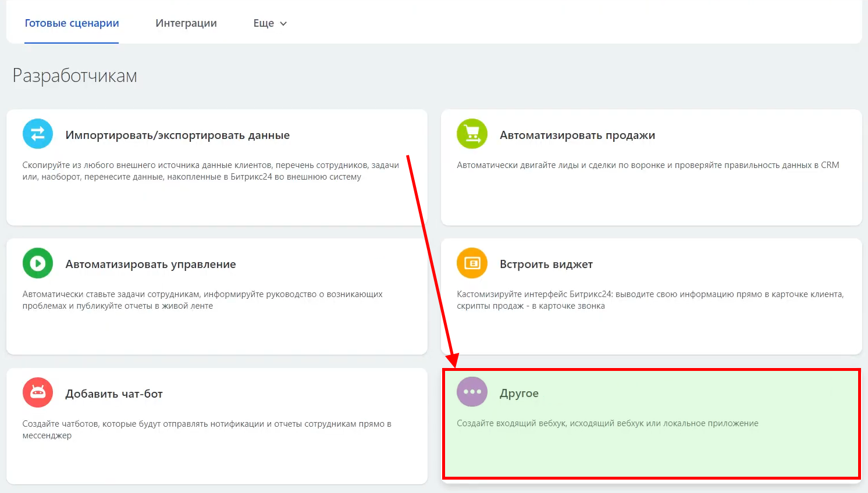The image size is (868, 493).
Task: Click the red chat-bot robot icon
Action: (38, 392)
